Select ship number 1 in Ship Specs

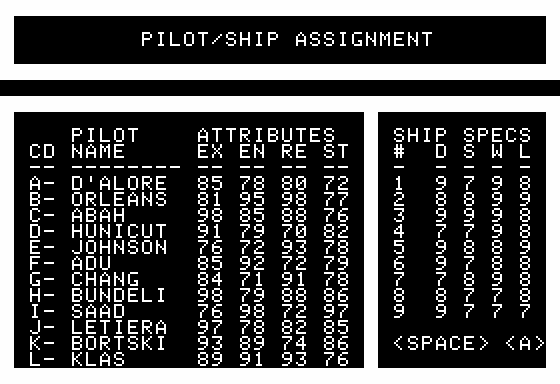pyautogui.click(x=399, y=183)
